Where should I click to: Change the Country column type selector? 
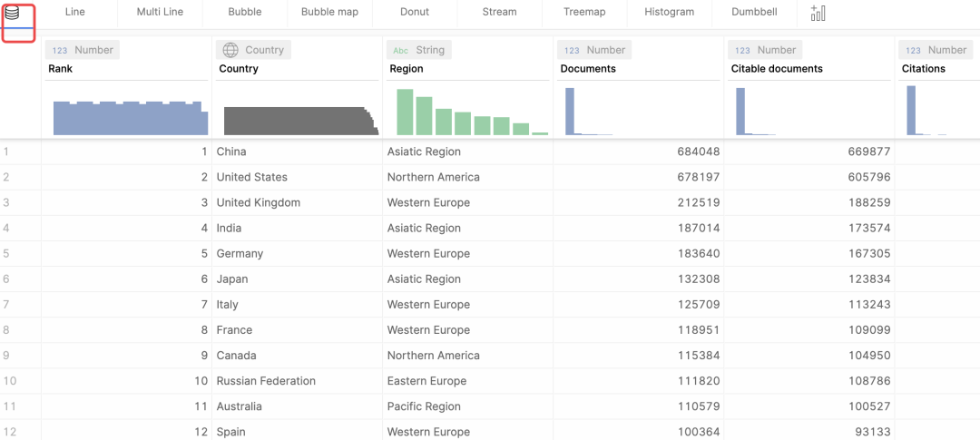click(x=253, y=50)
